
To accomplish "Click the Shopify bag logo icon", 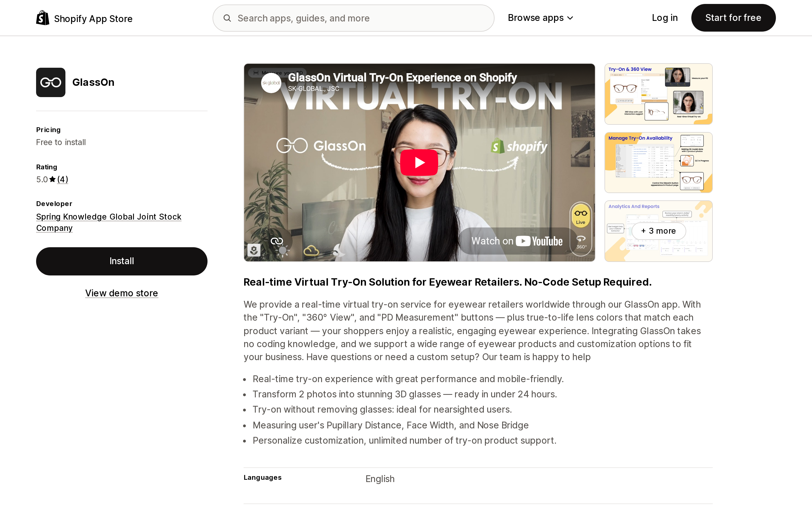I will [43, 18].
